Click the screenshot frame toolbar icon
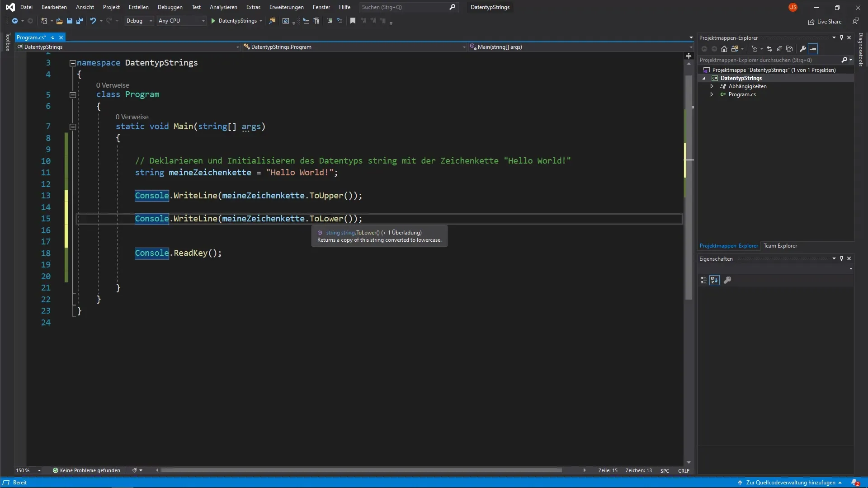Screen dimensions: 868x488 [286, 21]
